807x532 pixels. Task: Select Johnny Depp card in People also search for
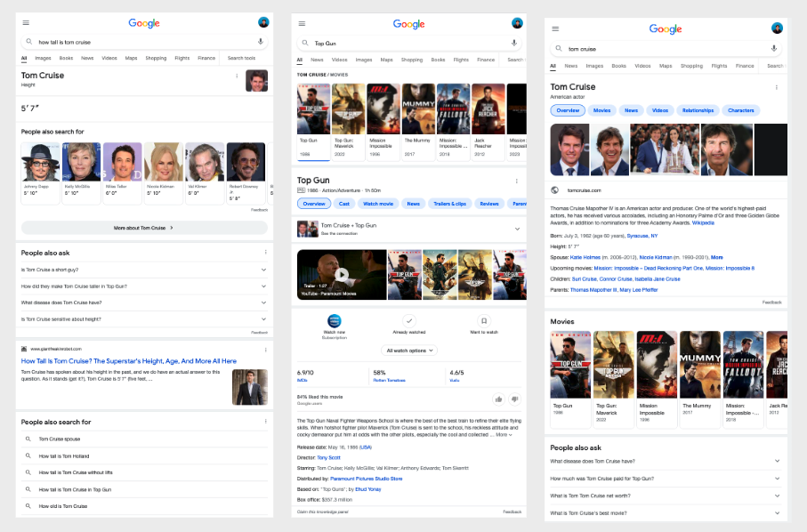click(x=40, y=173)
